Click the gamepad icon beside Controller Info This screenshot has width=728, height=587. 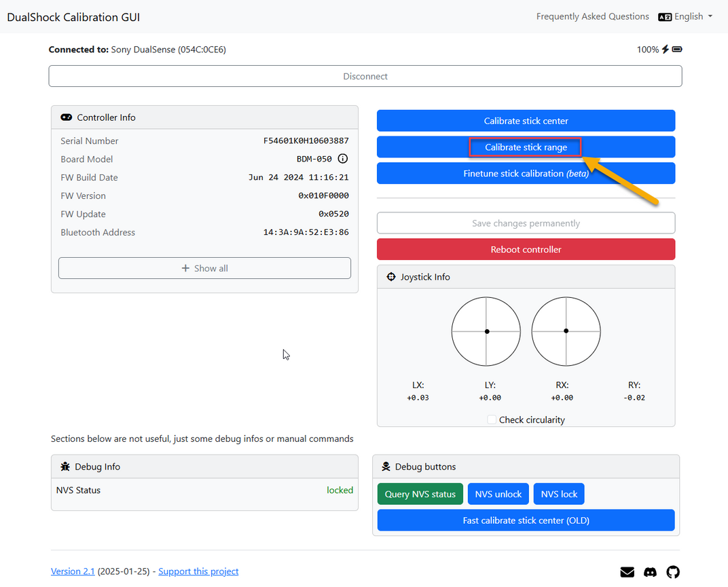point(67,117)
